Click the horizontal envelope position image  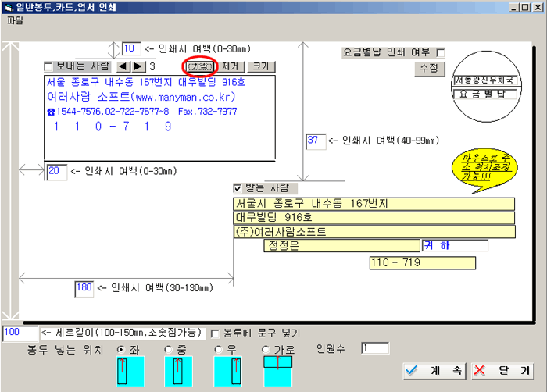277,370
